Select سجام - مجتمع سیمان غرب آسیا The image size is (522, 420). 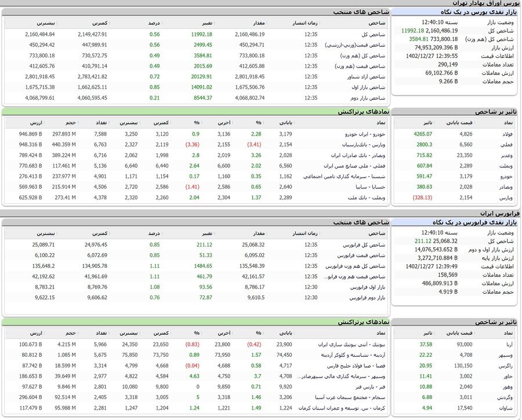350,397
